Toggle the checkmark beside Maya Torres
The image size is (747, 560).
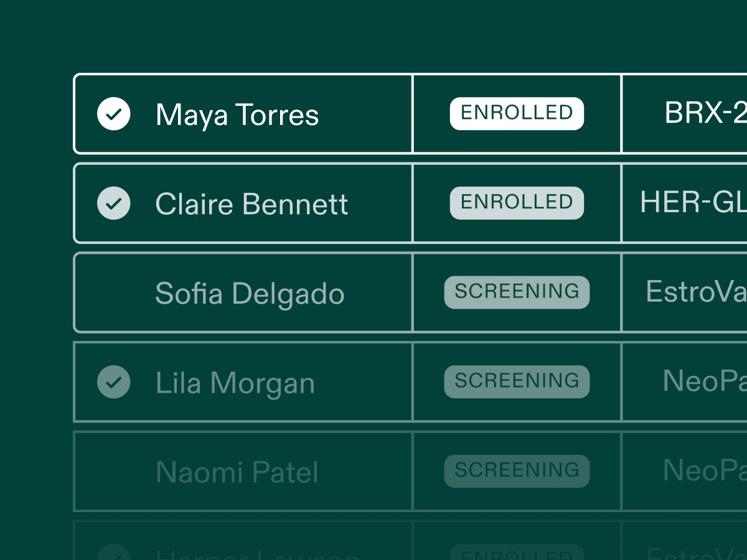click(x=114, y=114)
